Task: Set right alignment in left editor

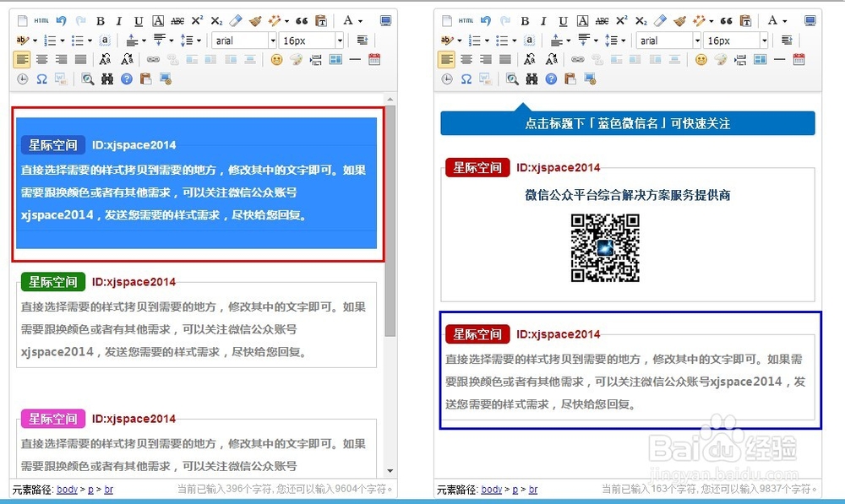Action: (x=61, y=59)
